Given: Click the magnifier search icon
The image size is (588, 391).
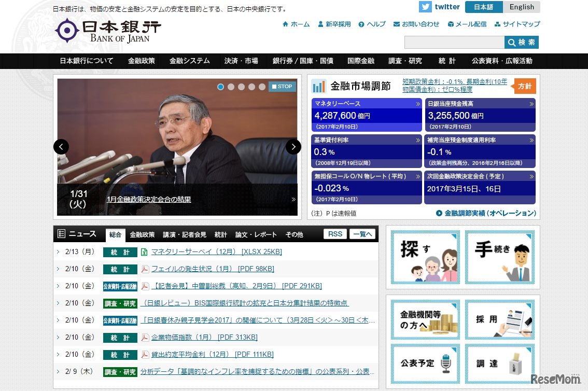Looking at the screenshot, I should point(512,43).
